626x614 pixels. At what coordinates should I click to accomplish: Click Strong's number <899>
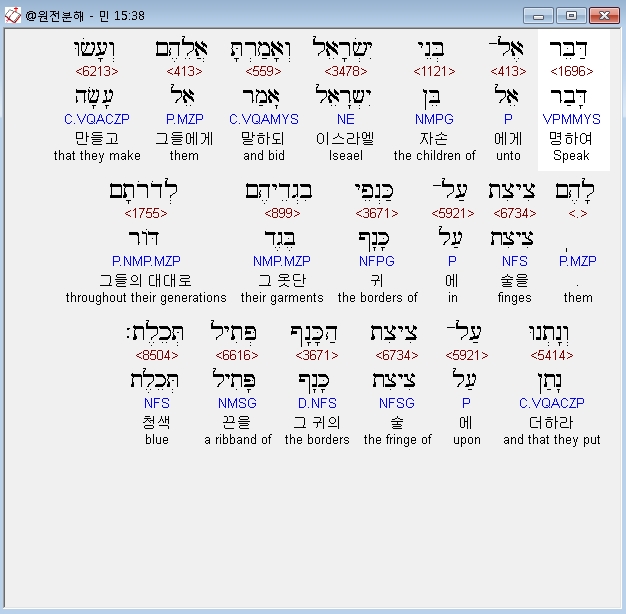pyautogui.click(x=282, y=213)
